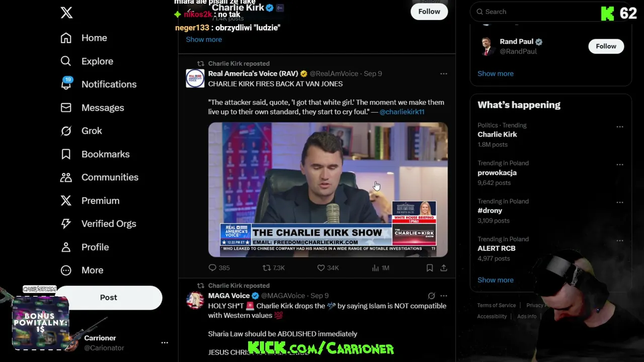Click the Search input field
Screen dimensions: 644x362
tap(533, 12)
